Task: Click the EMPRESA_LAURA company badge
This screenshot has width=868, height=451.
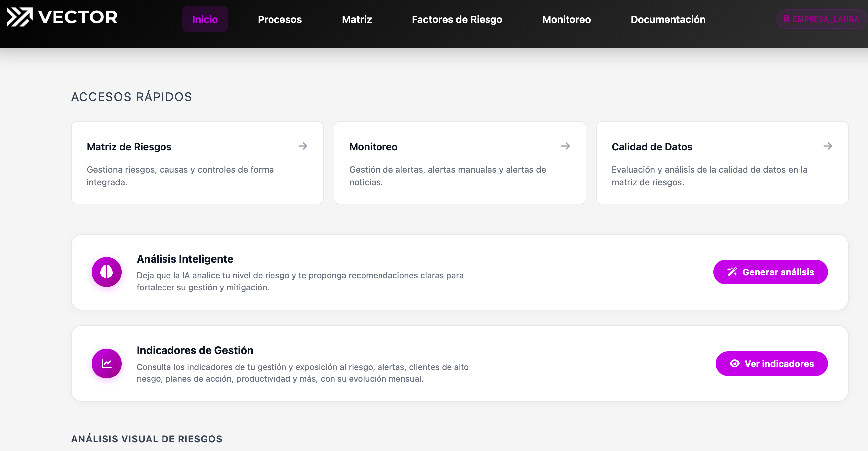Action: (x=821, y=19)
